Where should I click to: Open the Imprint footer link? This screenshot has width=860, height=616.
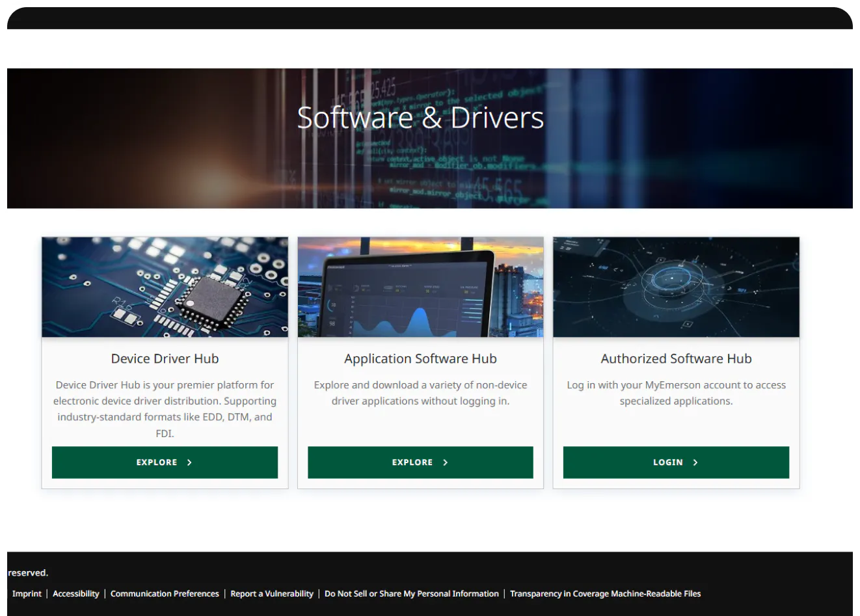(27, 594)
